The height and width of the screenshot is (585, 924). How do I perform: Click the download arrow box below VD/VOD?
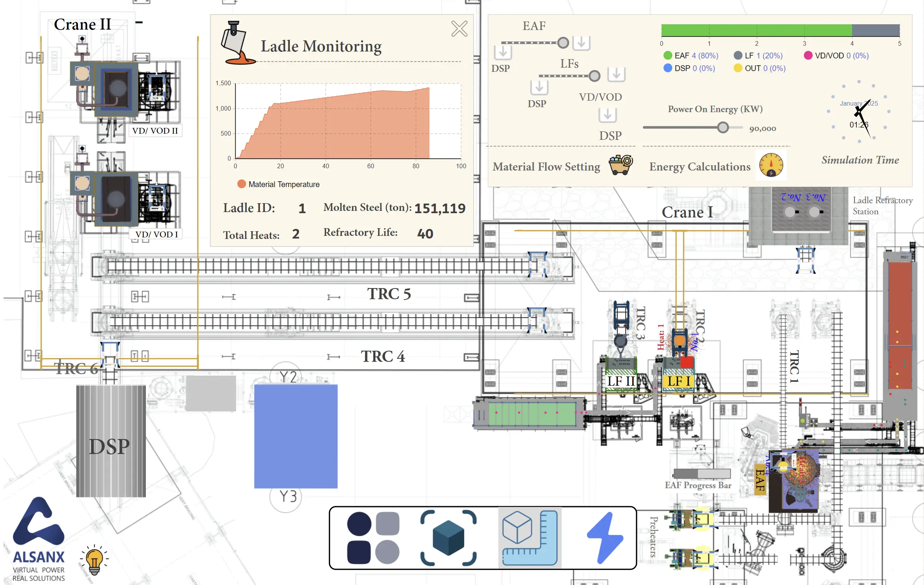607,115
